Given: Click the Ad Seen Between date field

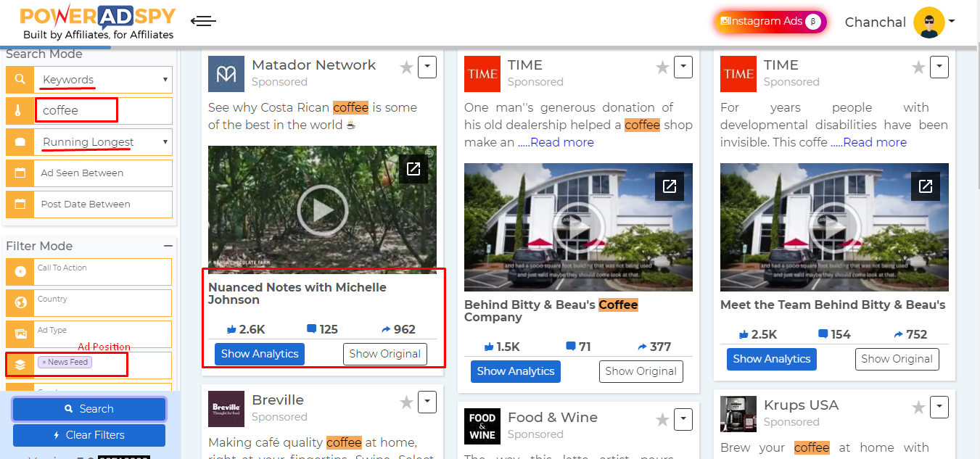Looking at the screenshot, I should (104, 173).
